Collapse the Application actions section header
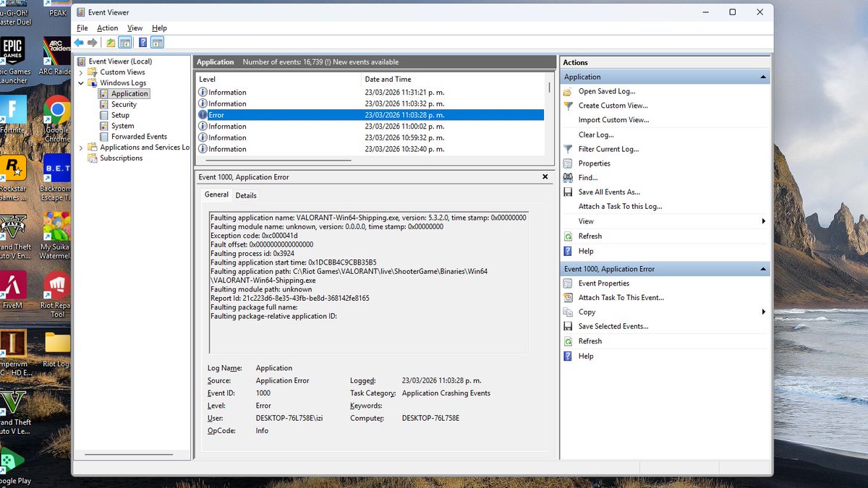 click(x=762, y=77)
